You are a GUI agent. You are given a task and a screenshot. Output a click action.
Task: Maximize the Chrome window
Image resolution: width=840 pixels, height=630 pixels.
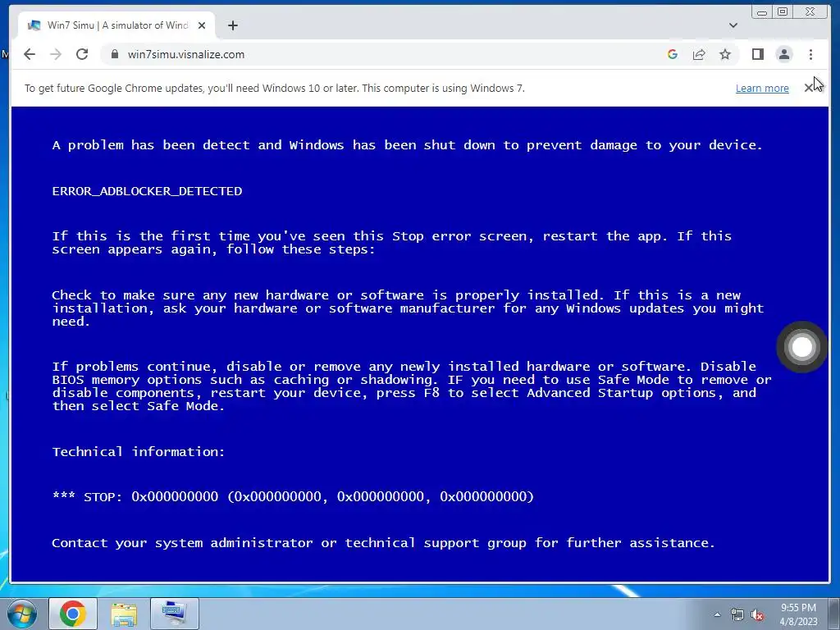coord(783,11)
